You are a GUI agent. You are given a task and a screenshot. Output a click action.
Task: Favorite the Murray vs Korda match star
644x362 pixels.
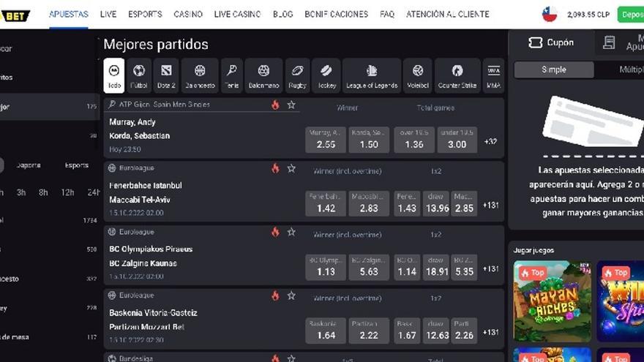tap(291, 105)
